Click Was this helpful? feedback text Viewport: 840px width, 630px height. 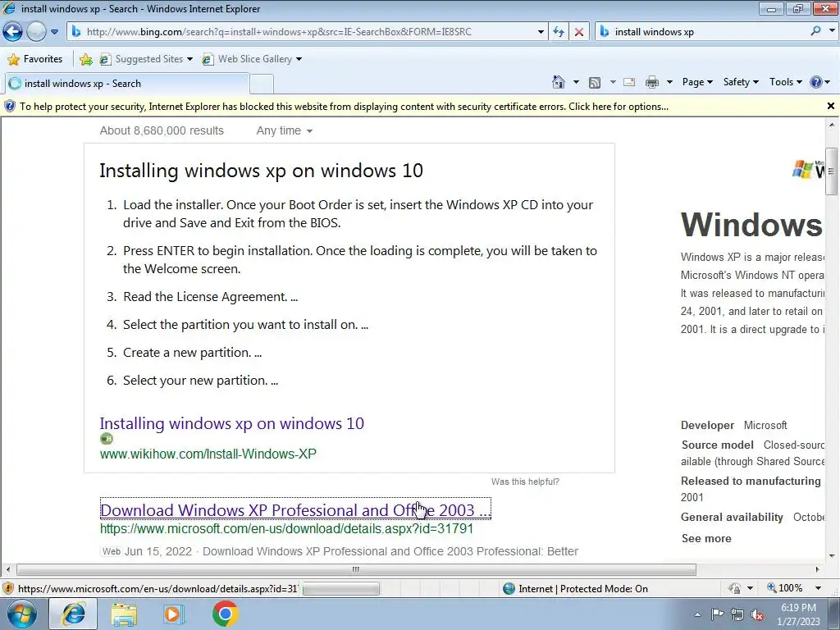click(x=525, y=482)
